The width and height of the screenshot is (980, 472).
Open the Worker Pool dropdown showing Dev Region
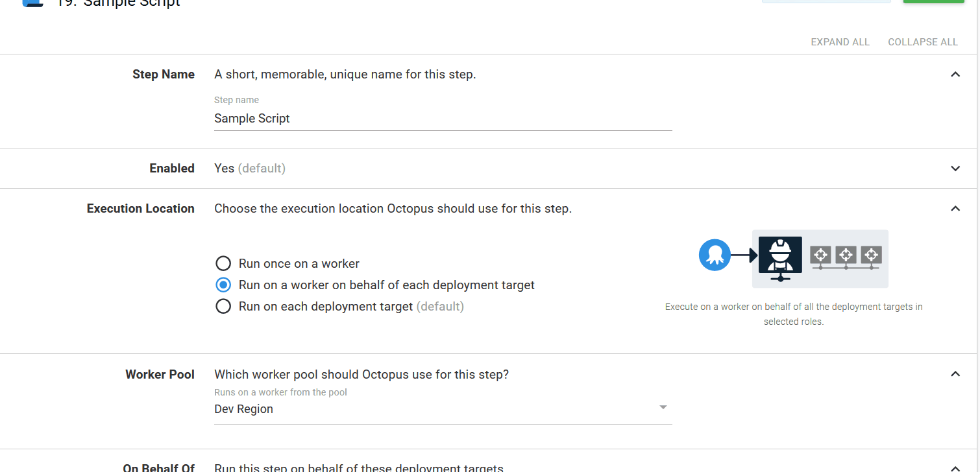[x=663, y=407]
